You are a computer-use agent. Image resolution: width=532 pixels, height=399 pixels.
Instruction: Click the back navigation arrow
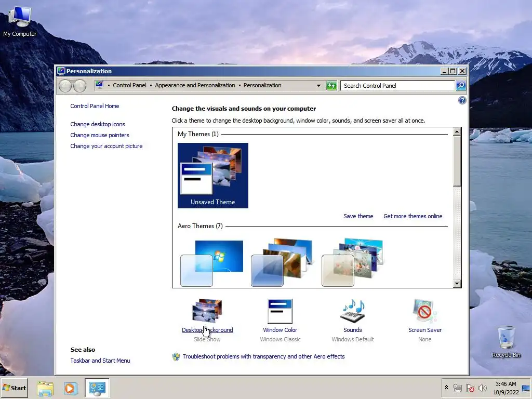click(65, 86)
